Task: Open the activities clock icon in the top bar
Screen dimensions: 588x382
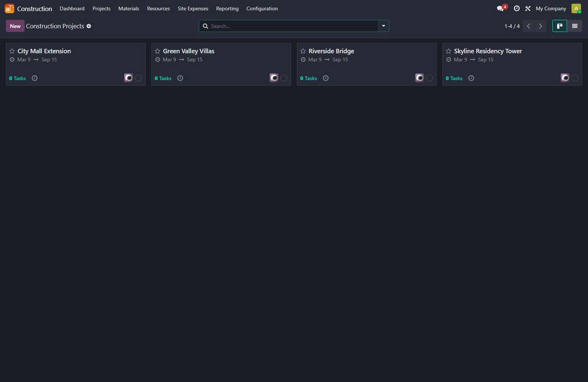Action: [517, 8]
